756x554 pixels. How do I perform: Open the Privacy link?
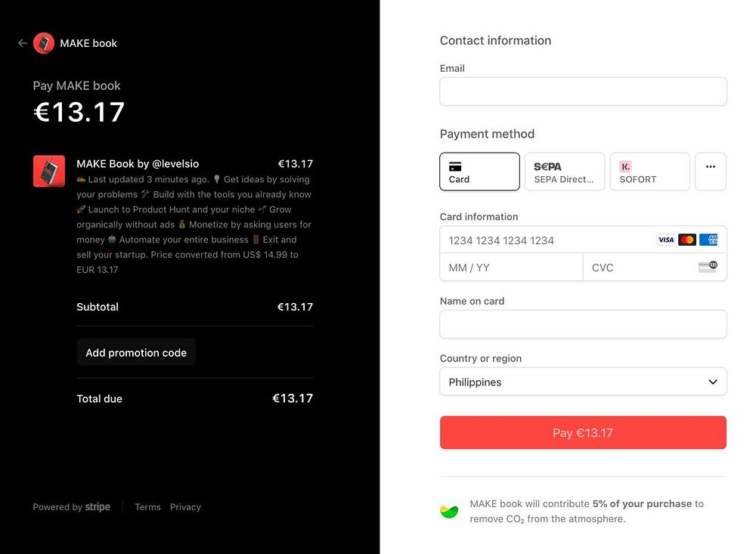tap(185, 506)
